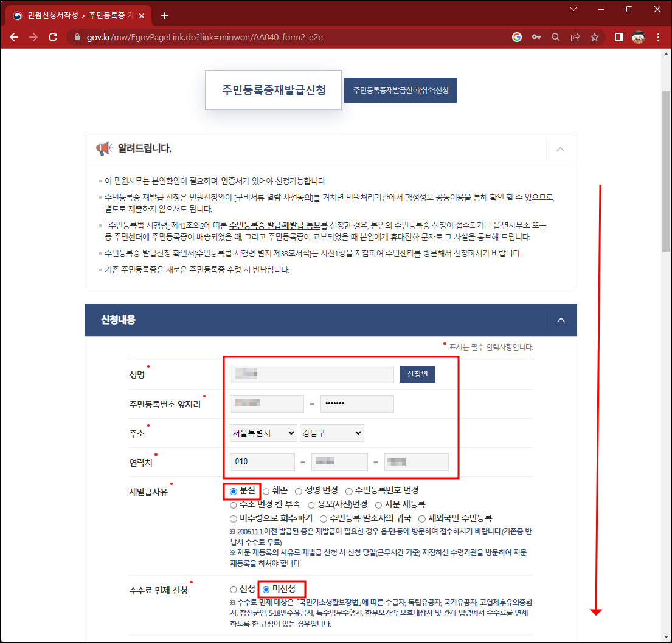Select the 훼손 reissue reason
The image size is (672, 643).
pos(266,490)
